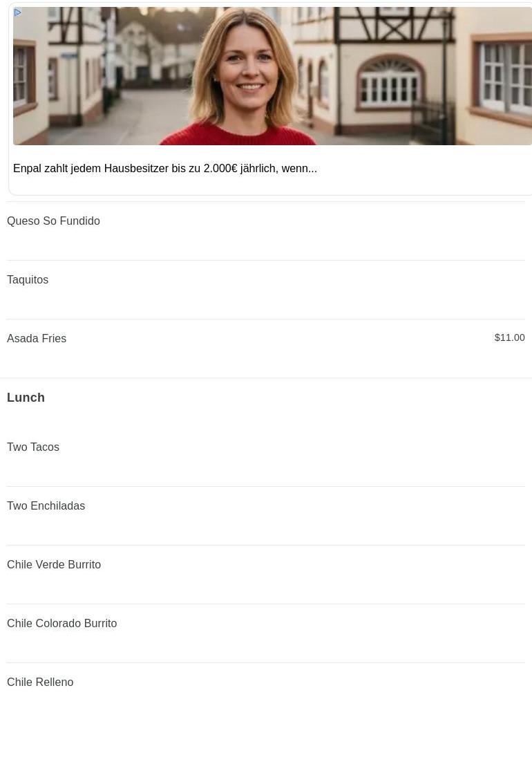Click the $11.00 price label
532x762 pixels.
click(x=509, y=337)
